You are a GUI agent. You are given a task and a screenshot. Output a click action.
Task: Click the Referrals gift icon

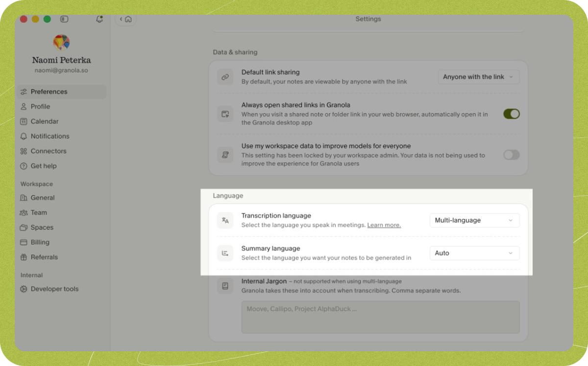24,257
